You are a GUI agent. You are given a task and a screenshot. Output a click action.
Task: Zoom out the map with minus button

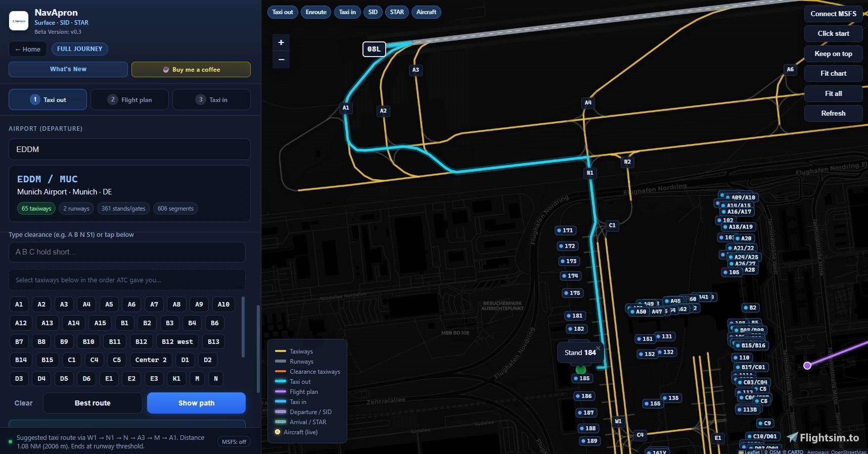click(281, 60)
